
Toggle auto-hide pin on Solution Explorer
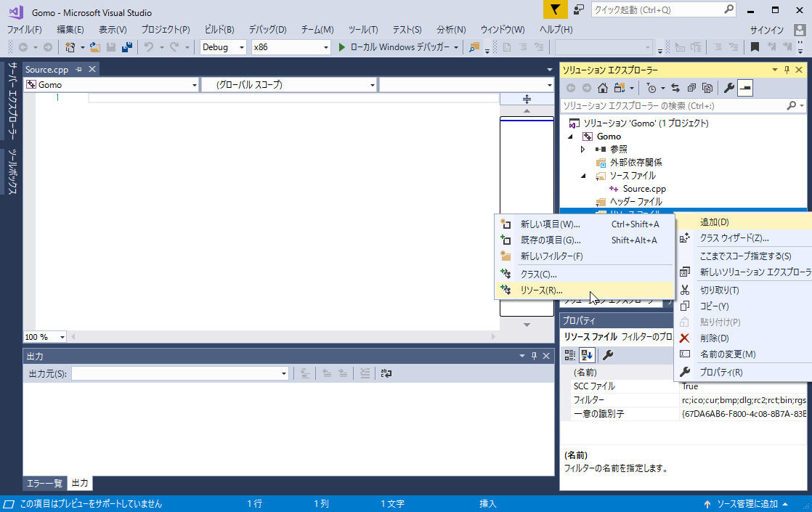tap(787, 70)
